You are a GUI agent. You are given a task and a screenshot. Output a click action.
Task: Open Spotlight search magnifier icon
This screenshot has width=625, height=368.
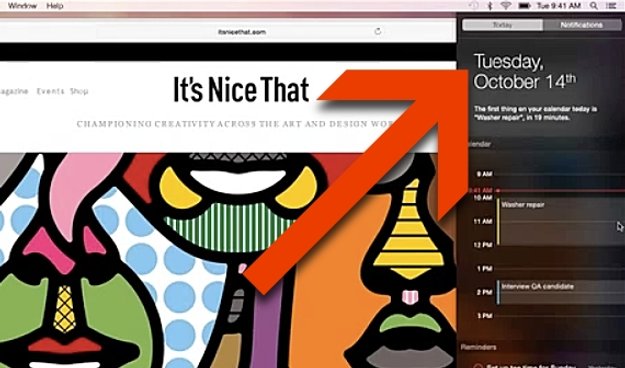click(x=594, y=6)
